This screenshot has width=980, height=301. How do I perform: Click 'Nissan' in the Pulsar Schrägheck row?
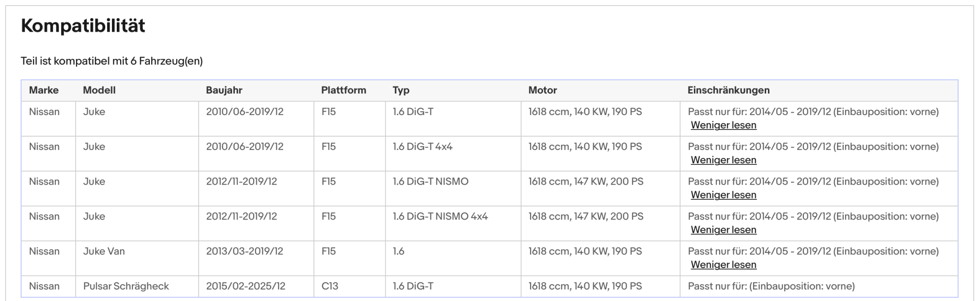tap(44, 286)
